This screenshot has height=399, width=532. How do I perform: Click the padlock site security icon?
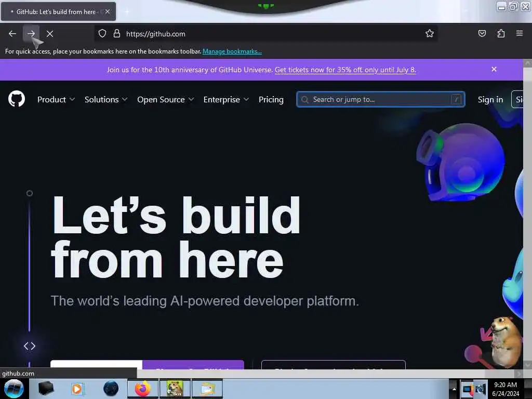pyautogui.click(x=117, y=34)
